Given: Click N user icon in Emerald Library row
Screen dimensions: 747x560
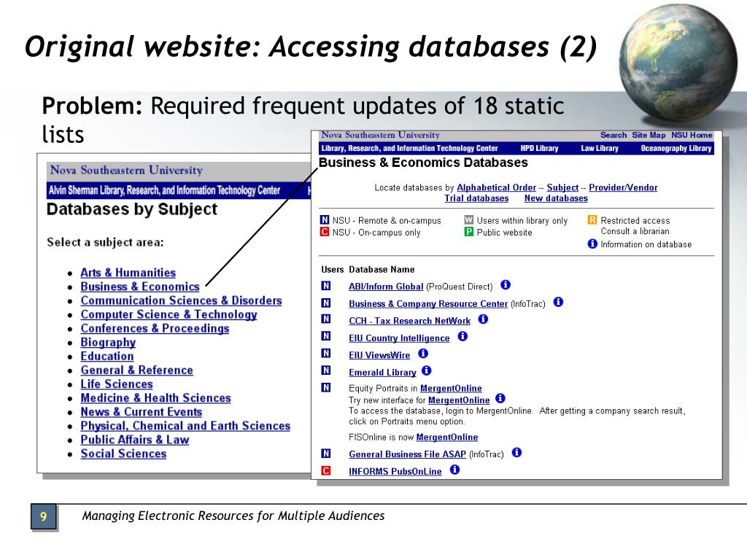Looking at the screenshot, I should [x=326, y=370].
